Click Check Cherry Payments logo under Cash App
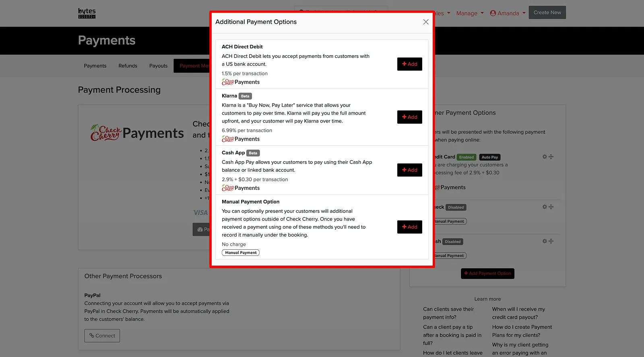Screen dimensions: 644x357 (x=241, y=188)
